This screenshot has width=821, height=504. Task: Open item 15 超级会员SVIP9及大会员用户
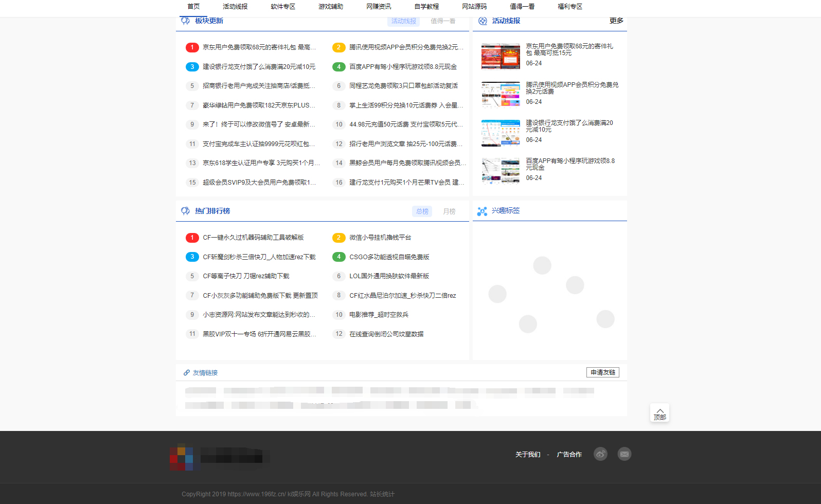(x=259, y=183)
